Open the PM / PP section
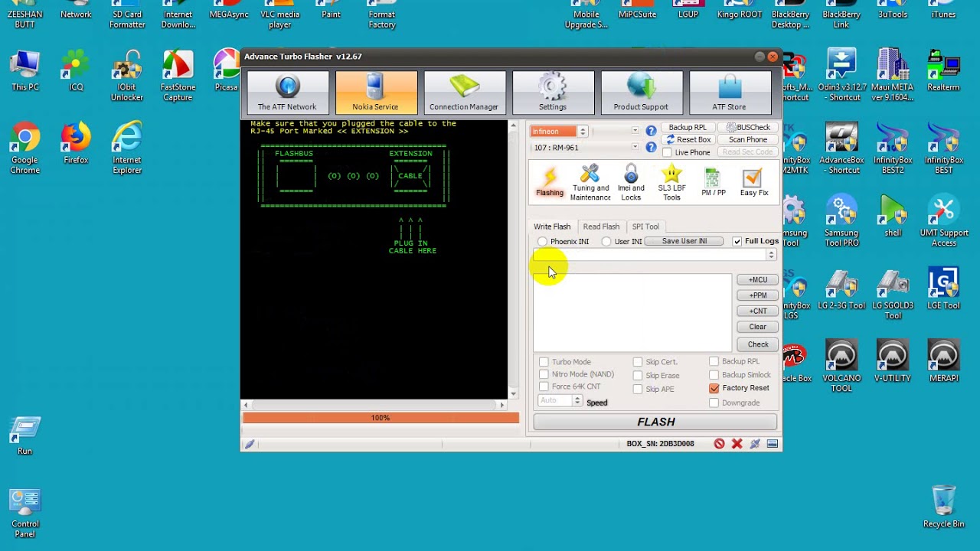 click(714, 183)
